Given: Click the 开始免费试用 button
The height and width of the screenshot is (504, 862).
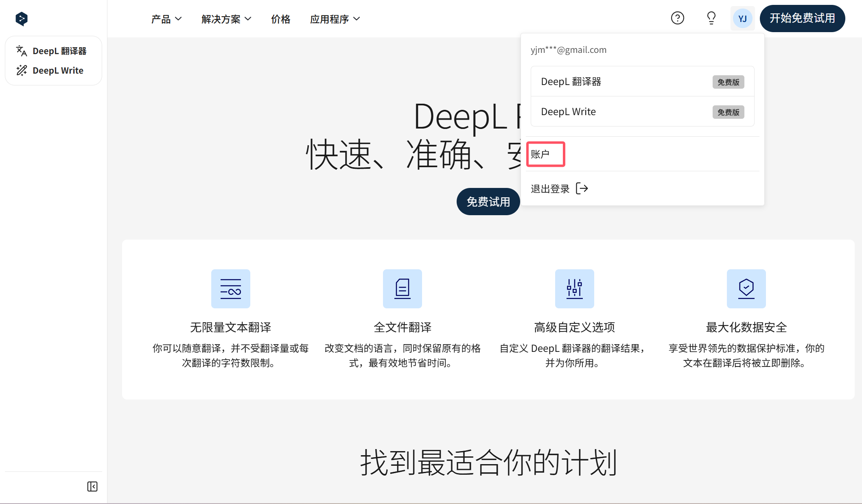Looking at the screenshot, I should [x=802, y=18].
